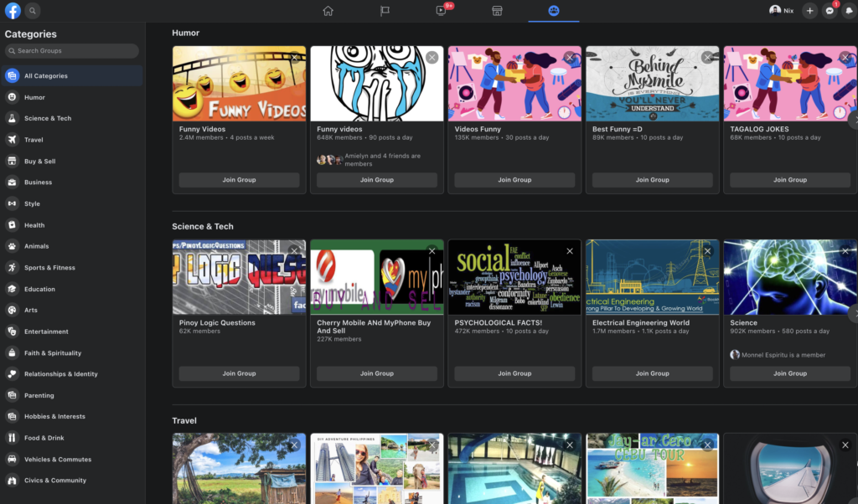Click the Vehicles & Commutes car icon
858x504 pixels.
12,459
